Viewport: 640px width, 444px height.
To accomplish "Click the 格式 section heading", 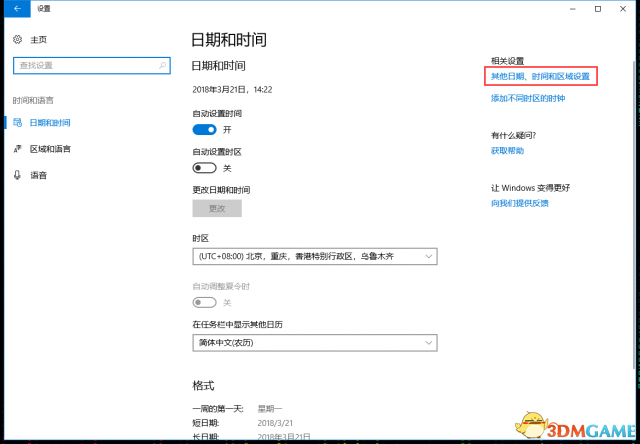I will pos(203,386).
